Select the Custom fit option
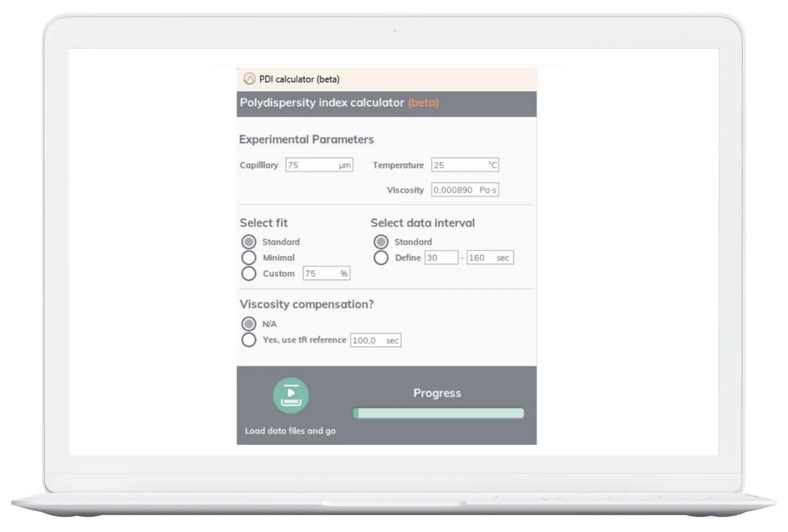The image size is (788, 532). (249, 273)
